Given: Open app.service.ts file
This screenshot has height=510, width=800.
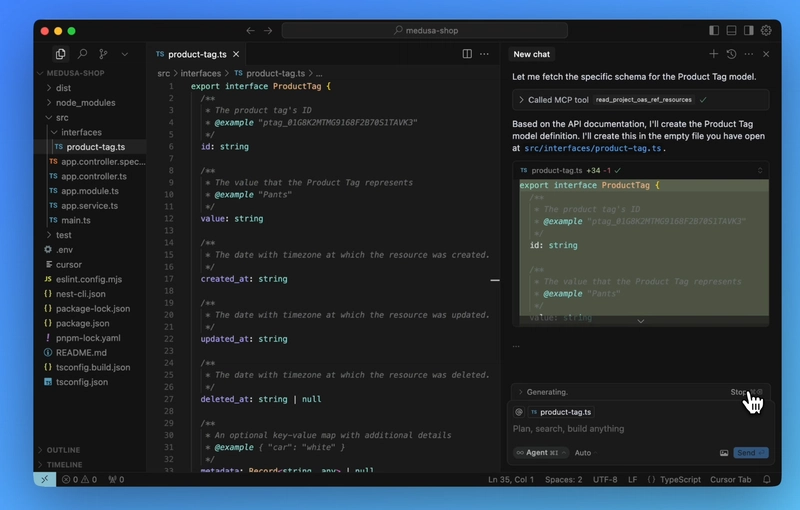Looking at the screenshot, I should pyautogui.click(x=89, y=206).
